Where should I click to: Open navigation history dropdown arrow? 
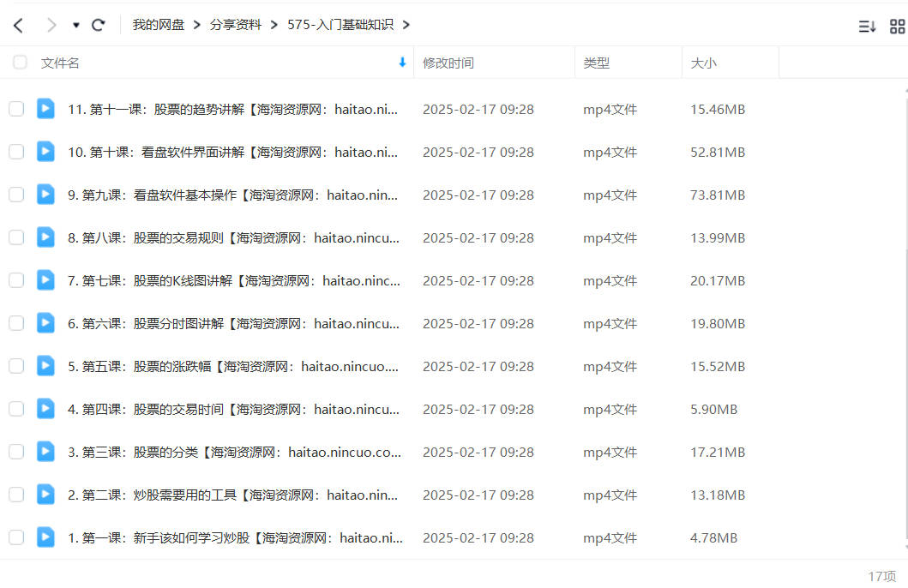point(75,26)
